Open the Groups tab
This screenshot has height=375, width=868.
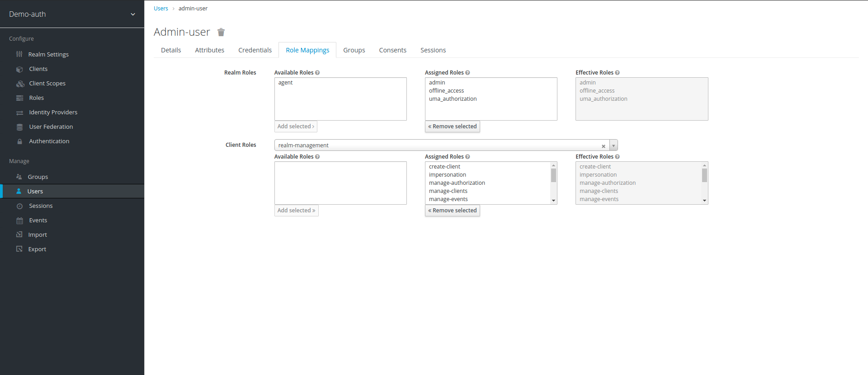(x=354, y=50)
